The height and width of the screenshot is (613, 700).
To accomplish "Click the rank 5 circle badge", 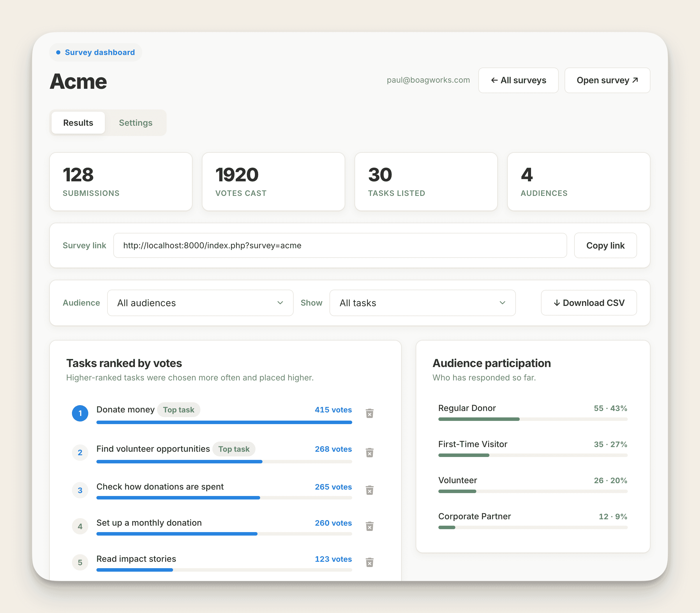I will point(80,562).
